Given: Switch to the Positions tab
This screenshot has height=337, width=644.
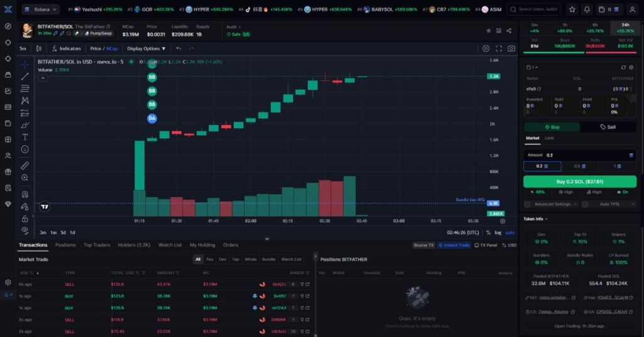Looking at the screenshot, I should (x=65, y=245).
